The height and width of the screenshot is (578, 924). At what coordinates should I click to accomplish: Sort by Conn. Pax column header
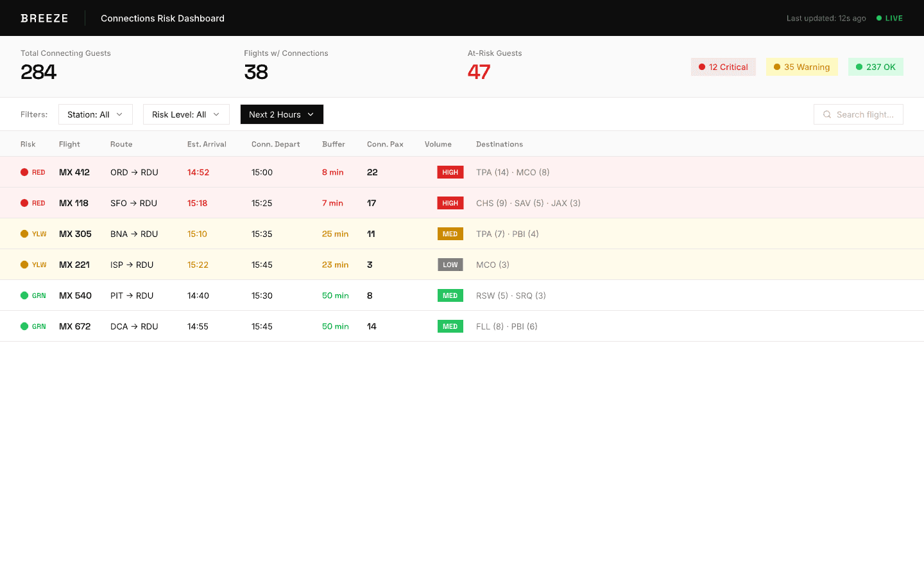[385, 144]
